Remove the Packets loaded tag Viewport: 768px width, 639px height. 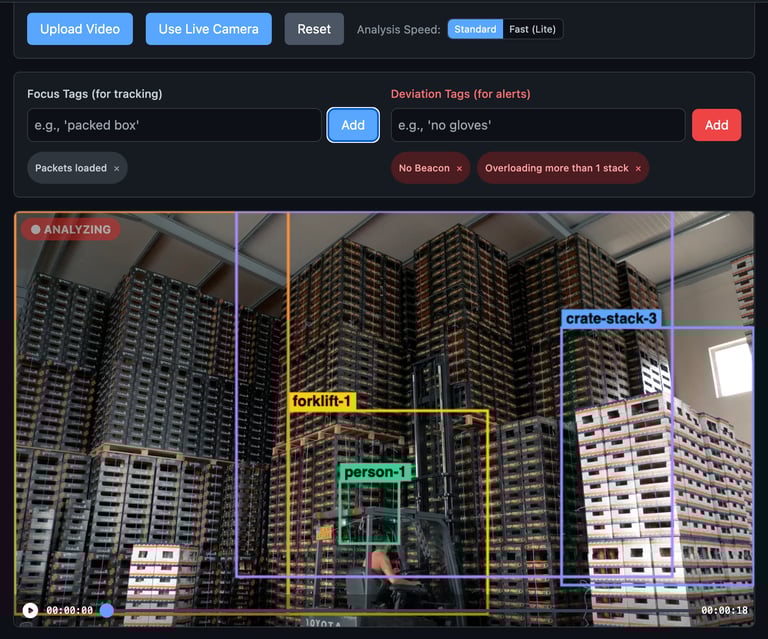point(117,168)
